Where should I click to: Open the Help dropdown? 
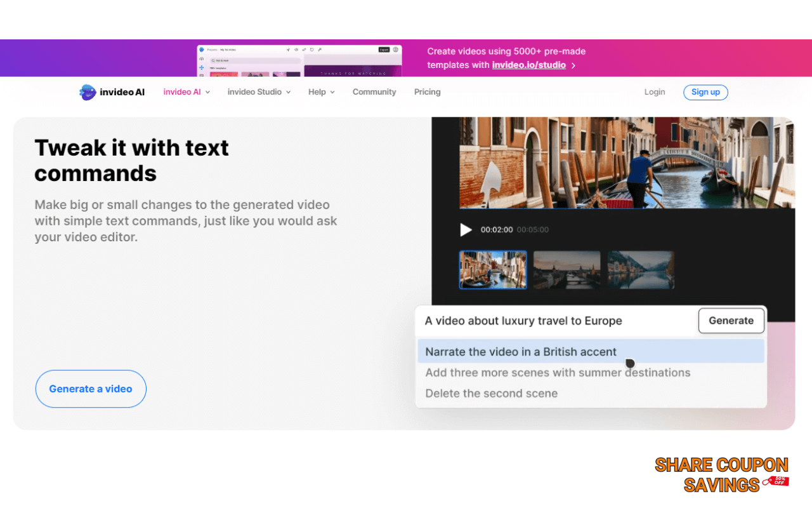click(x=322, y=92)
